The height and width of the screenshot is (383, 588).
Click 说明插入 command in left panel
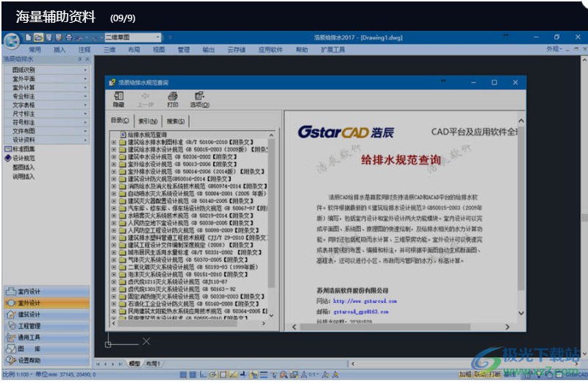(x=24, y=176)
